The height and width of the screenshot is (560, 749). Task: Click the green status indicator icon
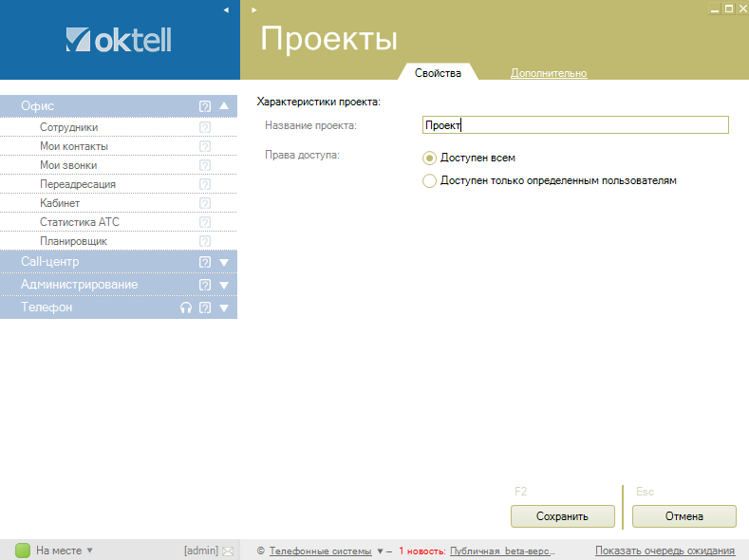23,551
